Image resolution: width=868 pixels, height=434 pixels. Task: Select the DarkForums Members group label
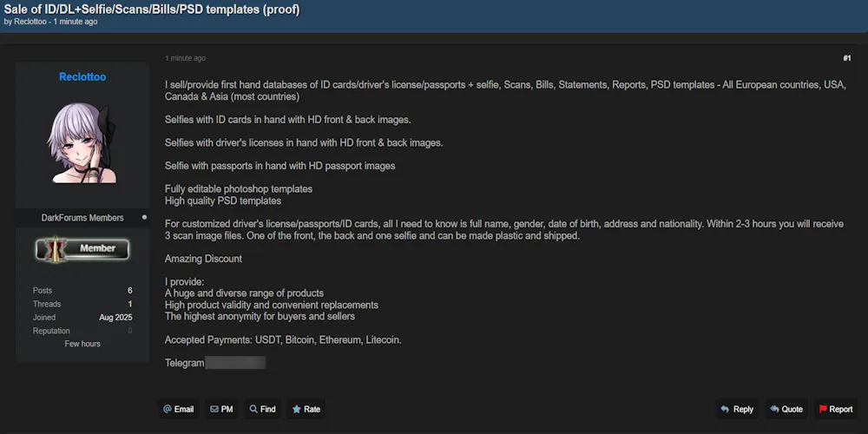[82, 217]
